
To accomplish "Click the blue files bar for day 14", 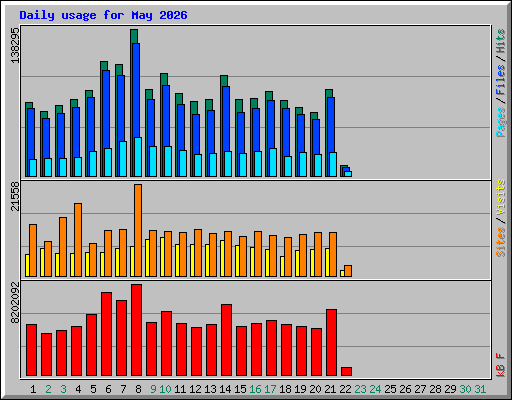I will click(x=226, y=119).
